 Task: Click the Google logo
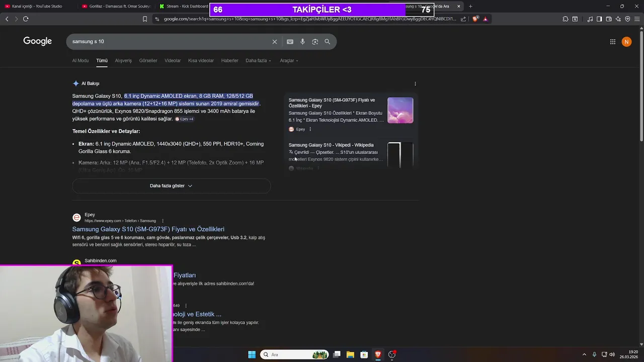[x=37, y=41]
